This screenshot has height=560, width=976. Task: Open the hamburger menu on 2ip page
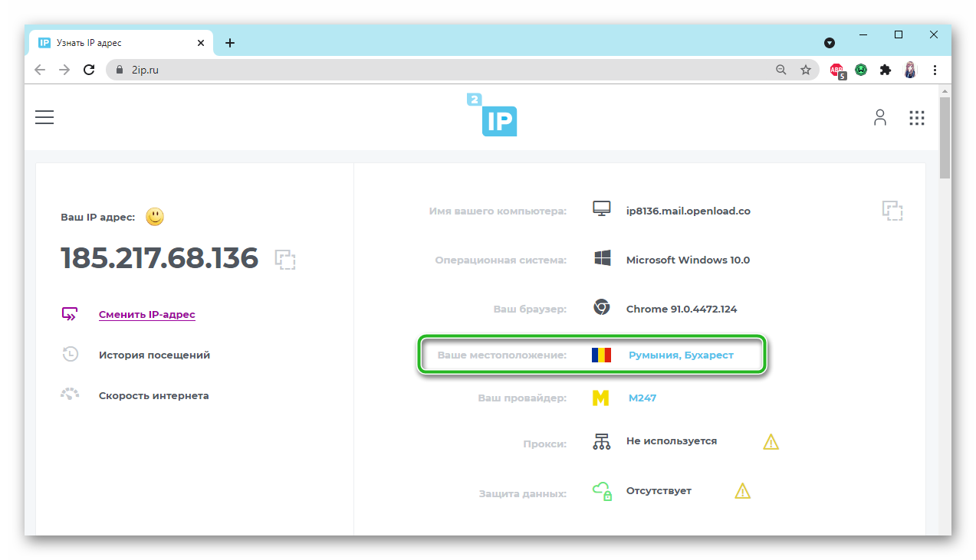(x=44, y=117)
